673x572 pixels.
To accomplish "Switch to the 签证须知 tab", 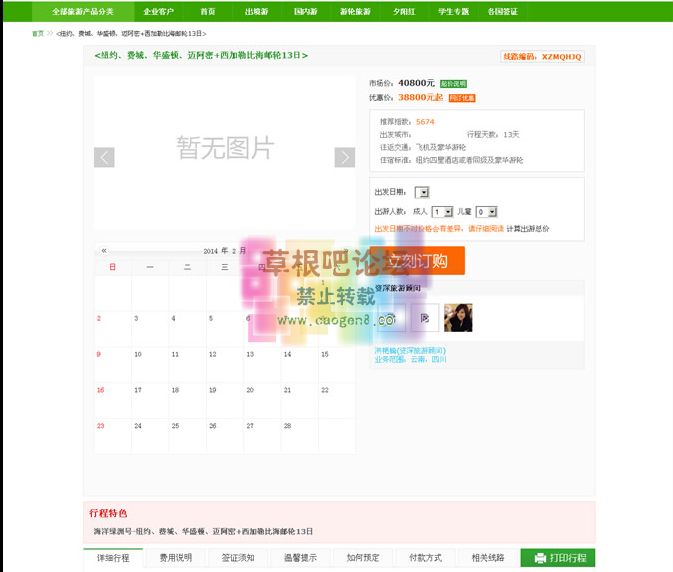I will [x=238, y=558].
